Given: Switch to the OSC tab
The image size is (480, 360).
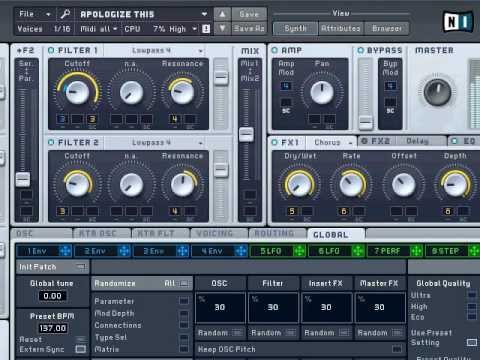Looking at the screenshot, I should coord(42,234).
